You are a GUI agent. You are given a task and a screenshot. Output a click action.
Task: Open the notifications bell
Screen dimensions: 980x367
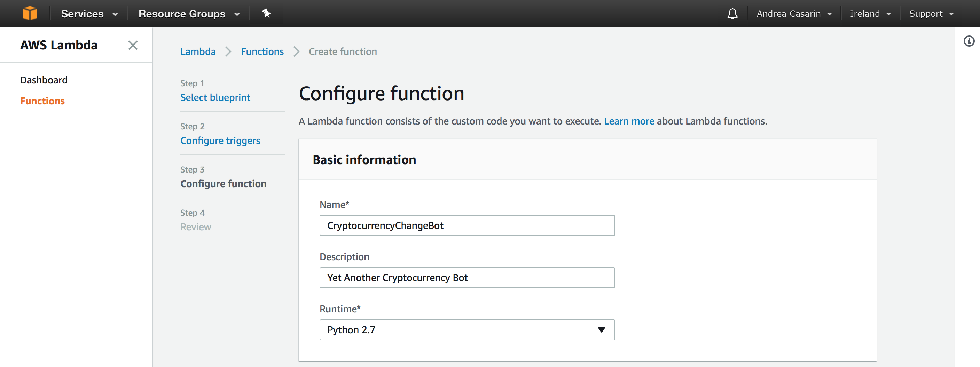(732, 14)
